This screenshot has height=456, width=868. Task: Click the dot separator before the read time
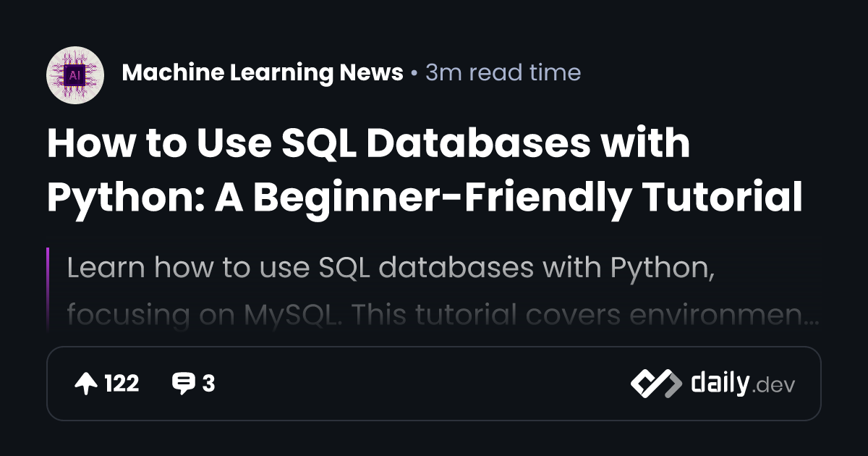414,74
